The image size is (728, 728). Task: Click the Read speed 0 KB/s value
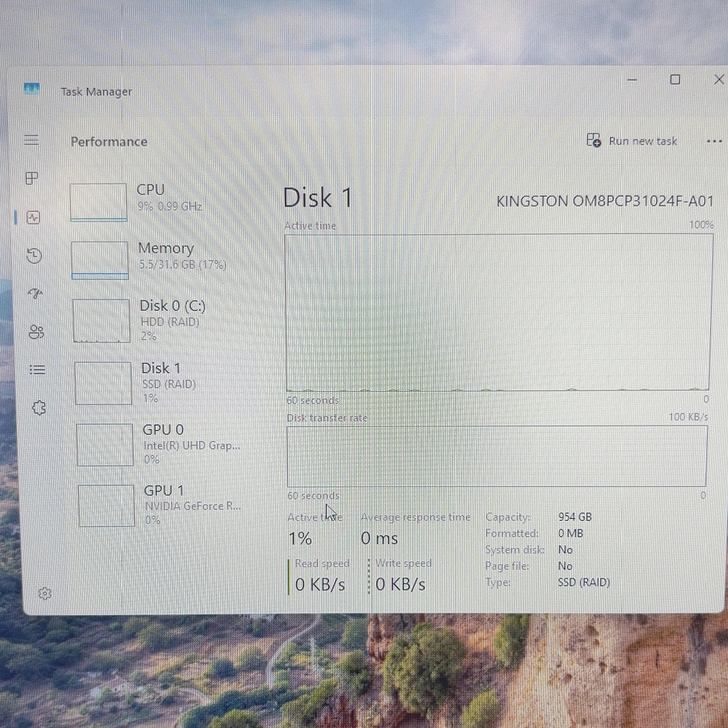[320, 584]
